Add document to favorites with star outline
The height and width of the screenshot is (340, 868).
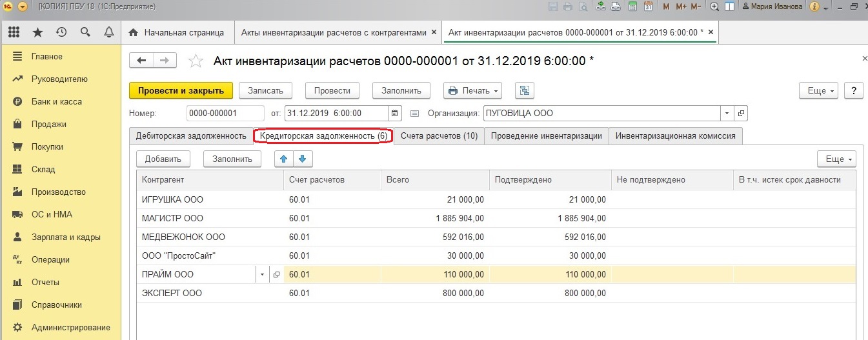tap(195, 61)
